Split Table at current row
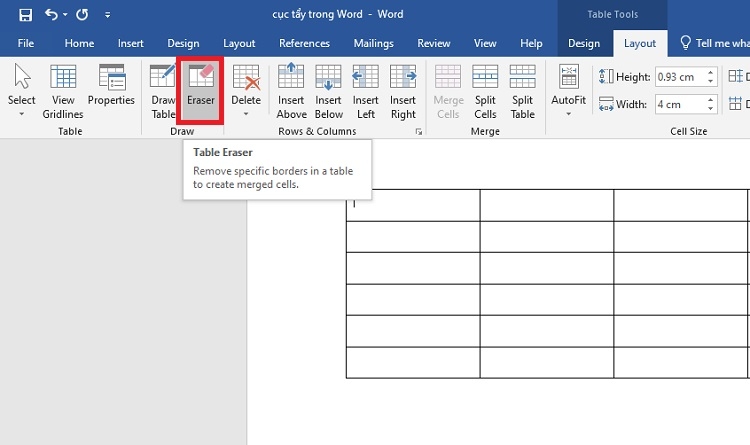Viewport: 750px width, 445px height. [x=522, y=90]
